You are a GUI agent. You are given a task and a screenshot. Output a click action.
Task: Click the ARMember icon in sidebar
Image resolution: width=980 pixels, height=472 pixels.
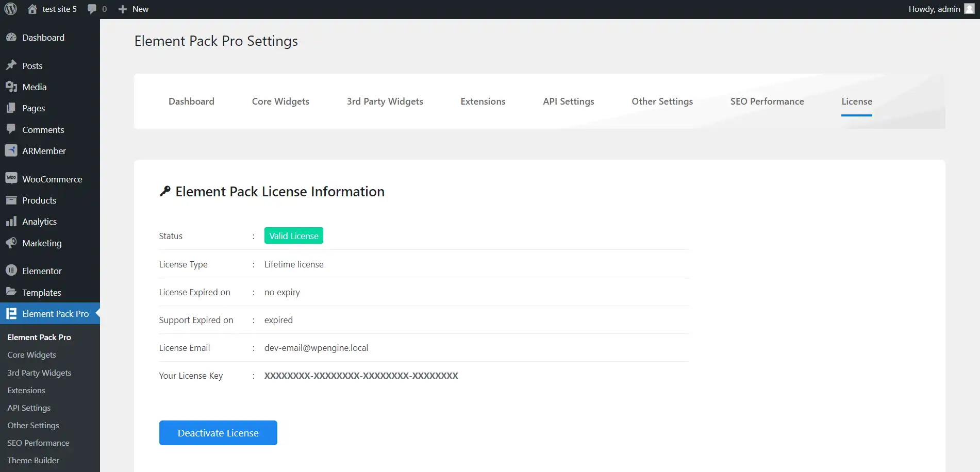11,150
